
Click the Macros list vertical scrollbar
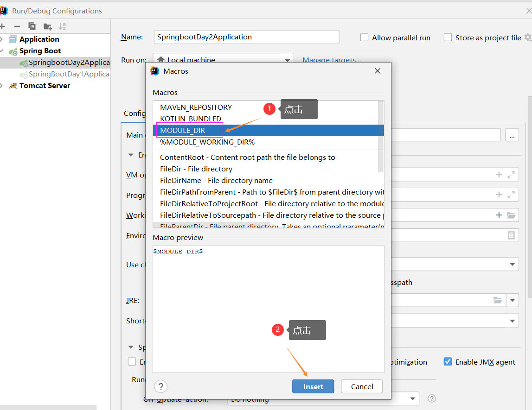[381, 137]
